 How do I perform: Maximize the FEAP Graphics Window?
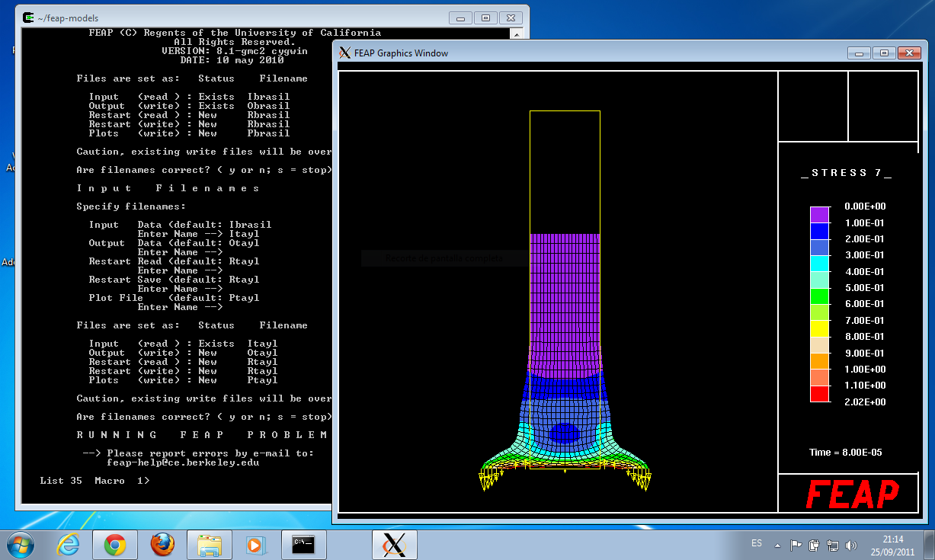884,53
